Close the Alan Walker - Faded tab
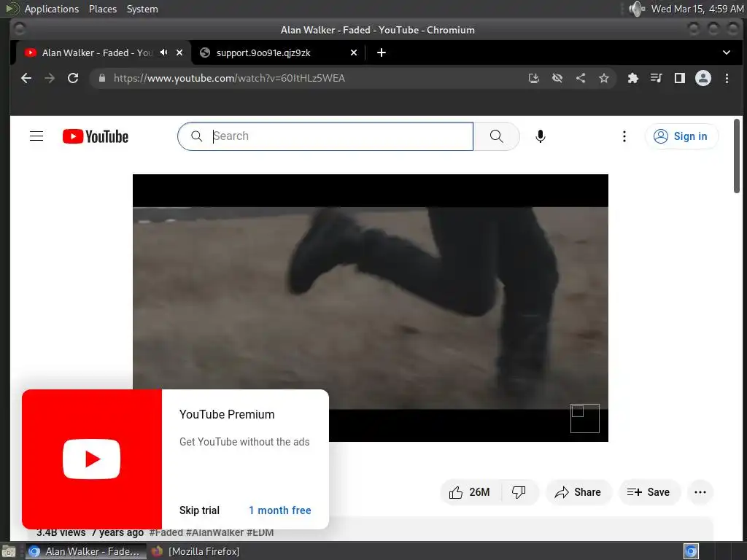The height and width of the screenshot is (560, 747). [x=179, y=52]
